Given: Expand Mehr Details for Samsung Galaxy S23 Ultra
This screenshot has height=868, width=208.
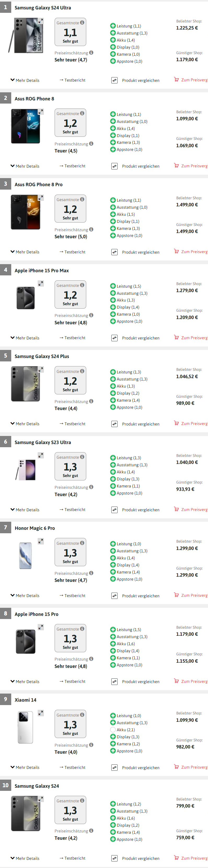Looking at the screenshot, I should click(x=25, y=510).
